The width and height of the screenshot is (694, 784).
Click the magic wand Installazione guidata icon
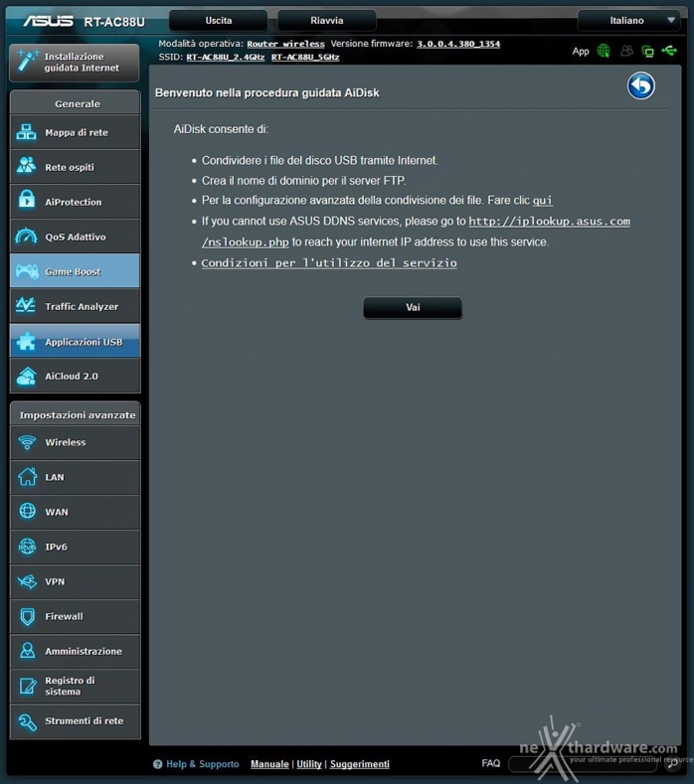click(x=27, y=61)
